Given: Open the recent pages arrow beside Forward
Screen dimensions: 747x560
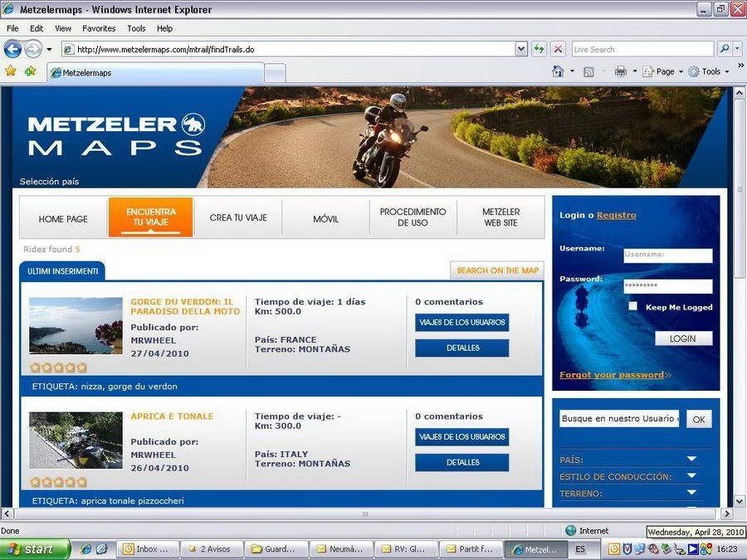Looking at the screenshot, I should click(x=49, y=50).
